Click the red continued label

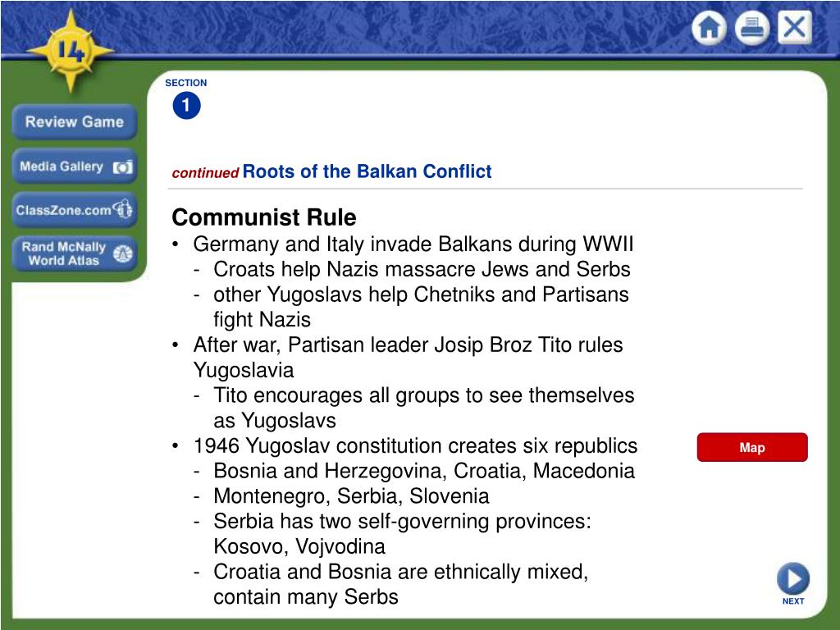point(205,173)
